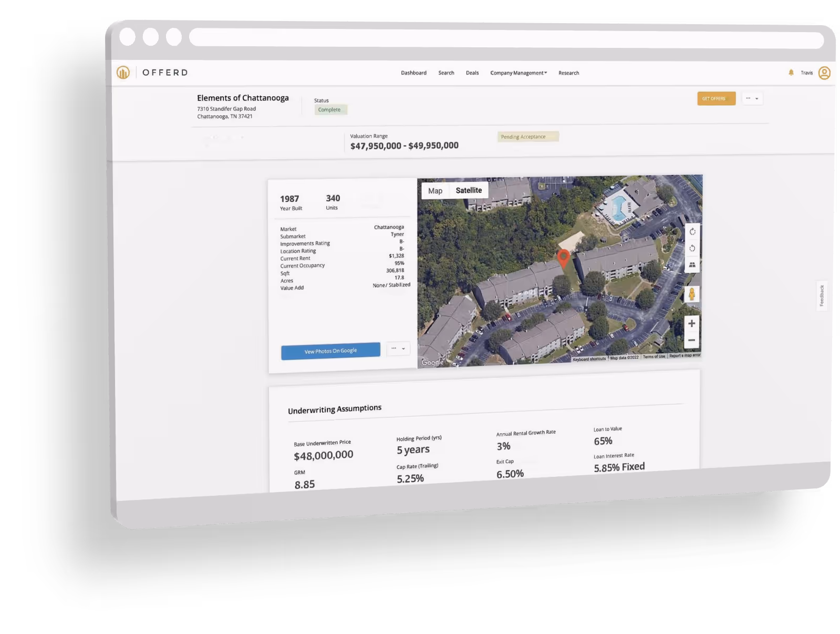
Task: Click the Pending Acceptance badge
Action: (x=528, y=137)
